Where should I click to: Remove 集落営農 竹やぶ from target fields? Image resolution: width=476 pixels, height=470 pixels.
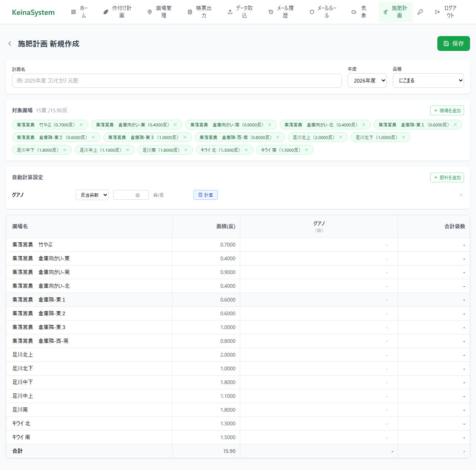81,125
